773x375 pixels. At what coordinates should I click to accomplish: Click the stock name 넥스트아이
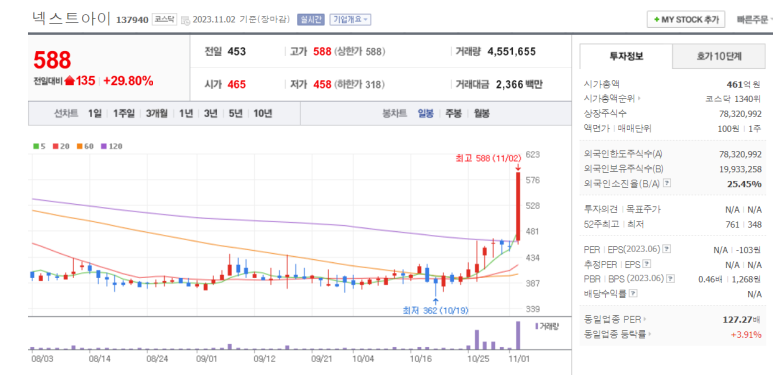(x=71, y=18)
